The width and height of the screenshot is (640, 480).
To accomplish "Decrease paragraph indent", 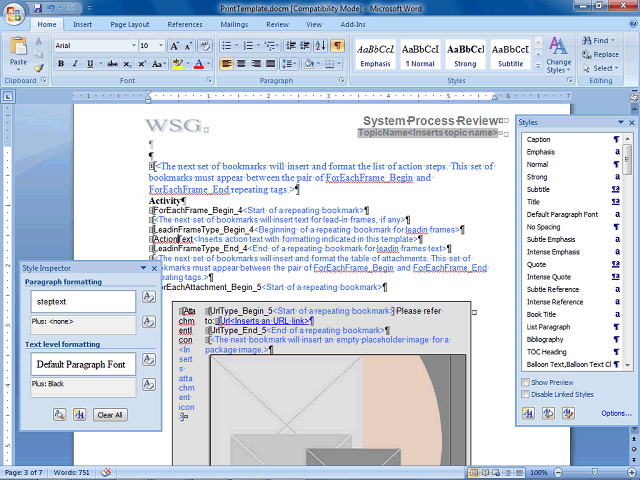I will point(291,46).
